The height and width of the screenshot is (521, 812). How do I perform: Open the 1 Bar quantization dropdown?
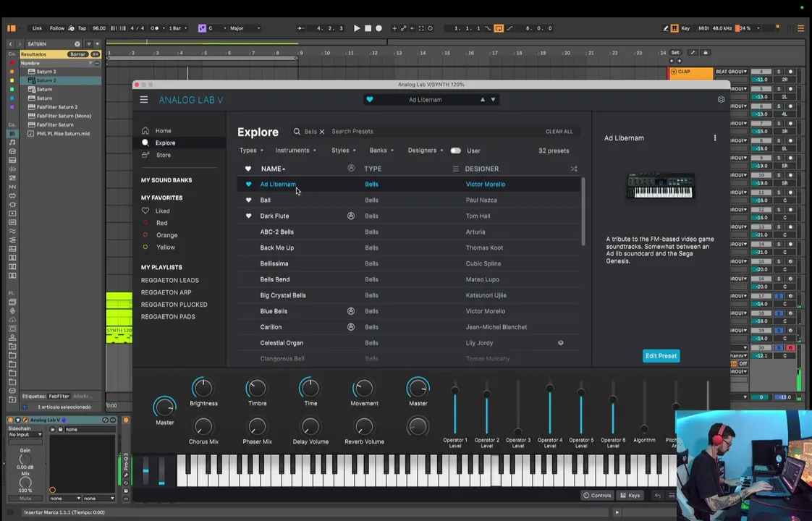click(x=178, y=28)
